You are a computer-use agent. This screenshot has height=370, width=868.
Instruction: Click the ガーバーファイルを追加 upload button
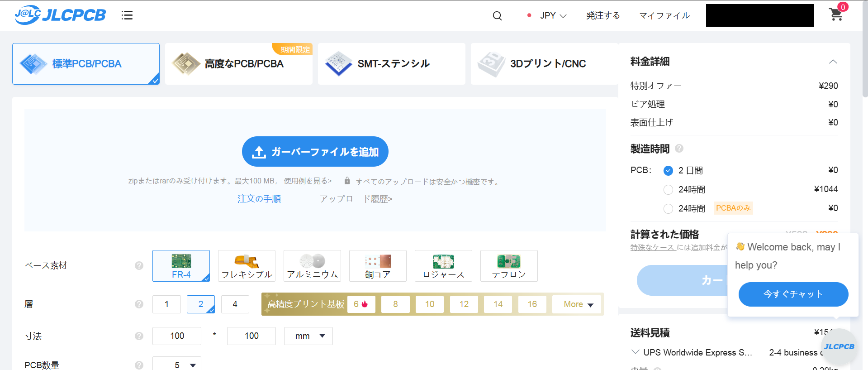coord(315,152)
